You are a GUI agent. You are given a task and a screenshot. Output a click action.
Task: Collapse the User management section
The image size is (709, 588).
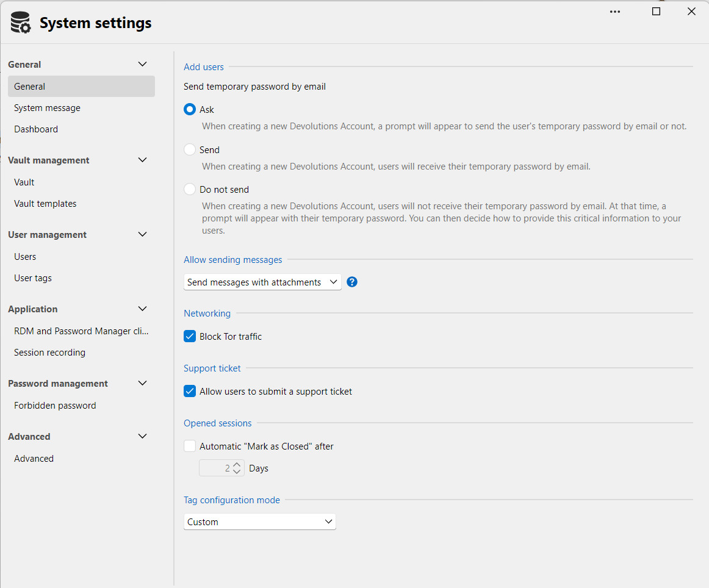pyautogui.click(x=142, y=235)
